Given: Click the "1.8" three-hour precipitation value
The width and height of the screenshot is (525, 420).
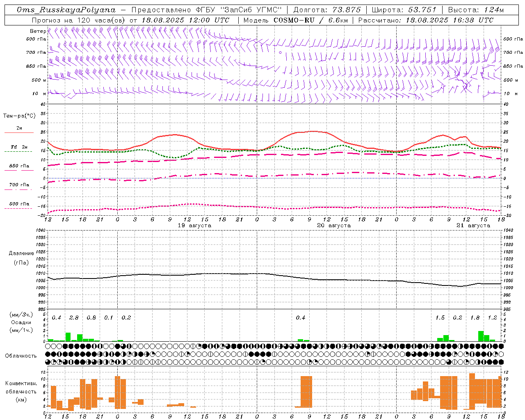Looking at the screenshot, I should click(475, 318).
